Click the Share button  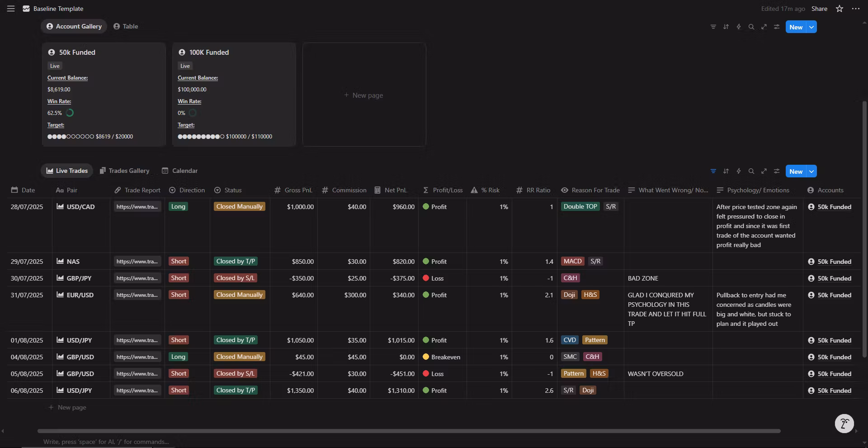point(819,9)
